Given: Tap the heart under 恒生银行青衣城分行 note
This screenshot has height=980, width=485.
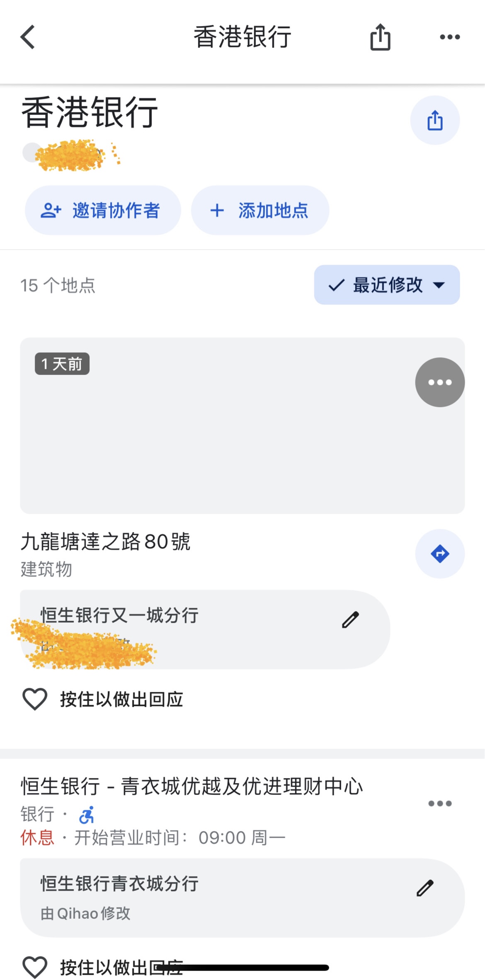Looking at the screenshot, I should click(x=35, y=967).
